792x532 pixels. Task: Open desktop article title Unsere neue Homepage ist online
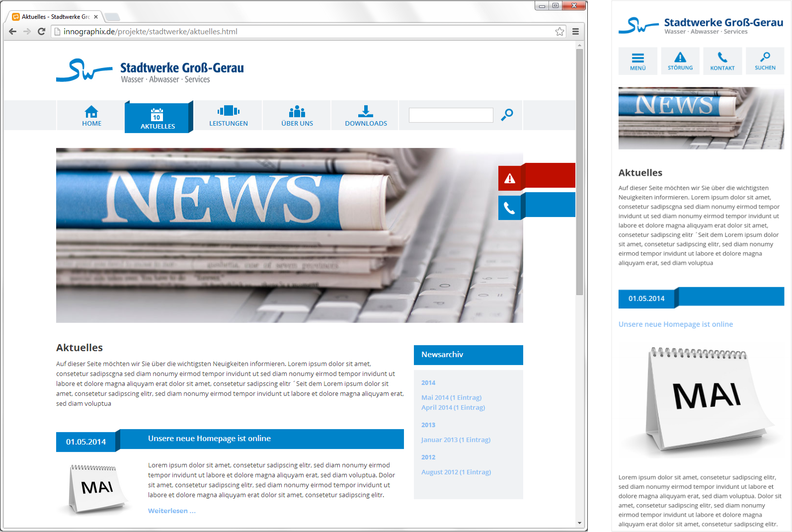tap(209, 439)
